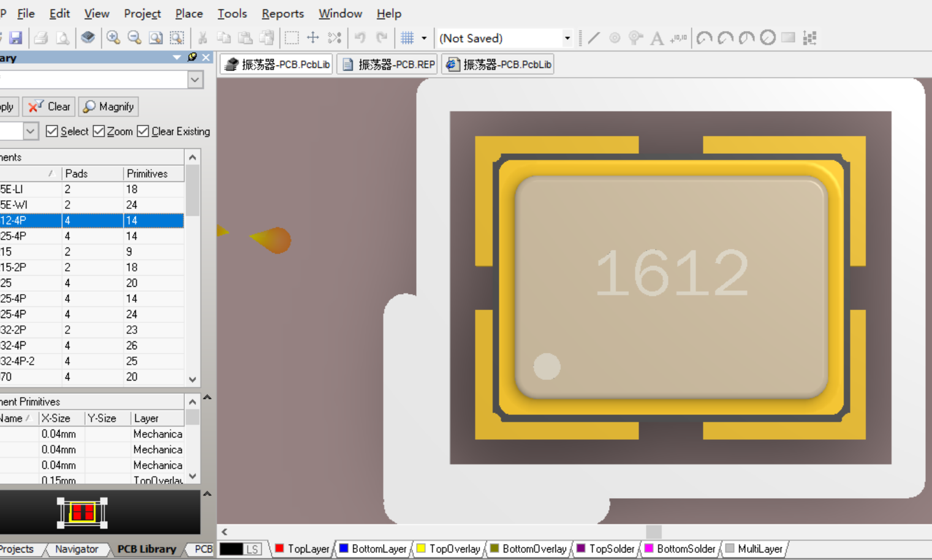The width and height of the screenshot is (932, 560).
Task: Select the Place Line tool
Action: click(593, 38)
